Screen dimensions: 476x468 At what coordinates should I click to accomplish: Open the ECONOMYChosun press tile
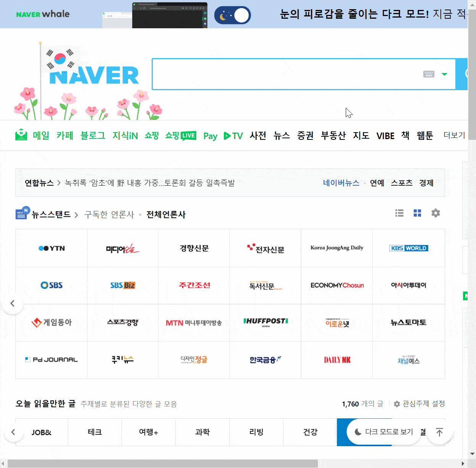(337, 285)
